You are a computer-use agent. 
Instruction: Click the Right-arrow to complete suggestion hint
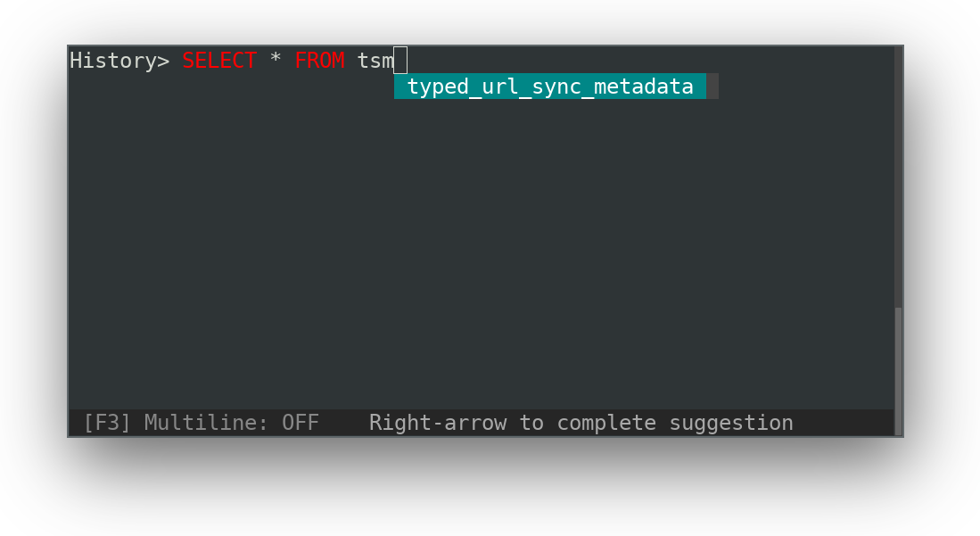pos(581,423)
